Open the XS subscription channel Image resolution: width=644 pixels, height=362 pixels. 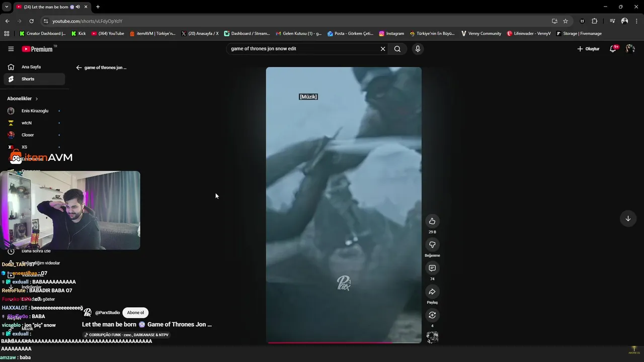tap(34, 147)
